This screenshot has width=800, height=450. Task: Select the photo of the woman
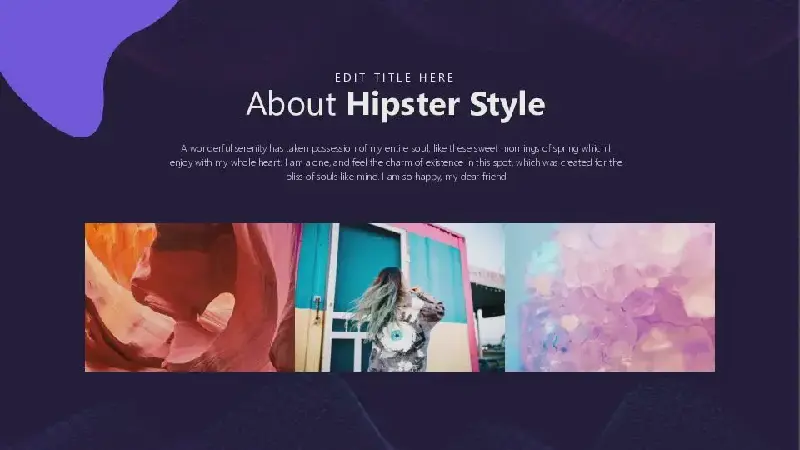pos(399,297)
